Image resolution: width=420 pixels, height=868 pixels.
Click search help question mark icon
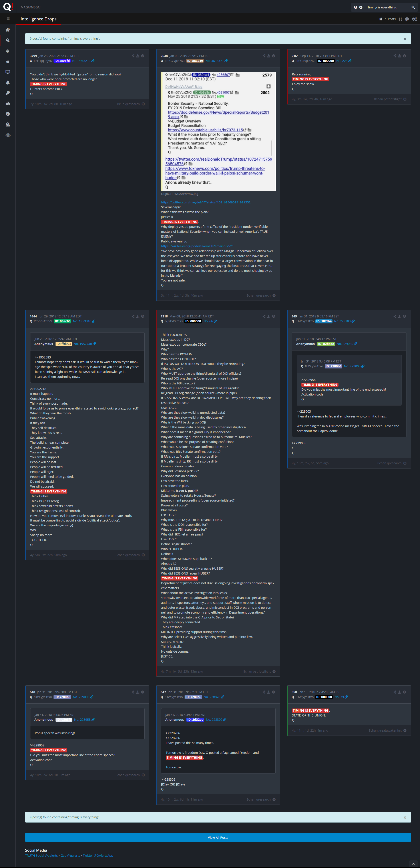tap(355, 7)
